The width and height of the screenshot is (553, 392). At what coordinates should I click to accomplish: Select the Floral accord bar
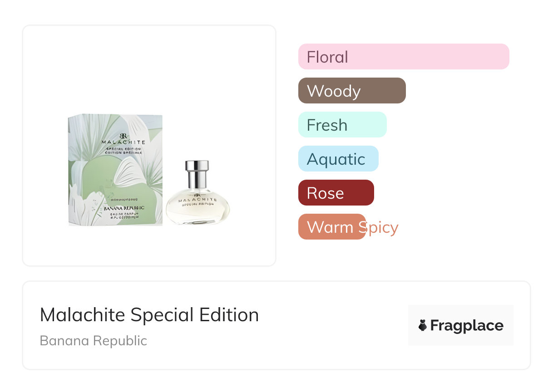tap(403, 57)
